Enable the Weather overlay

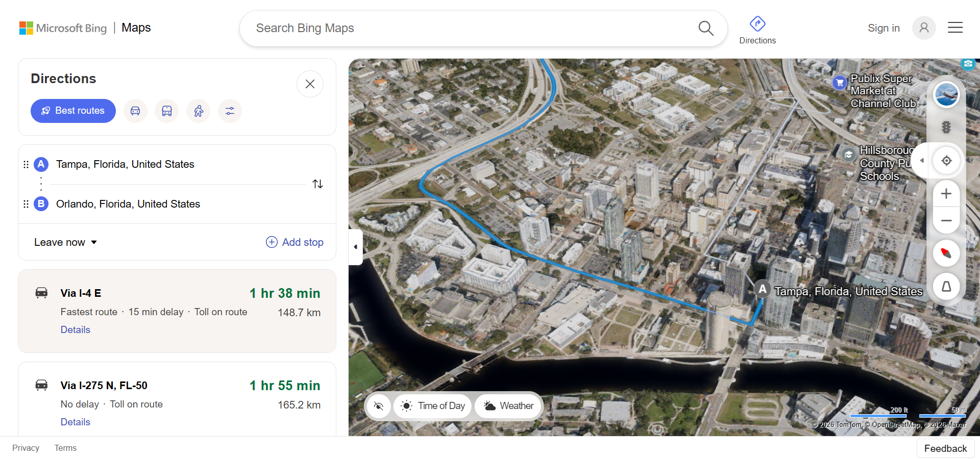(x=508, y=406)
